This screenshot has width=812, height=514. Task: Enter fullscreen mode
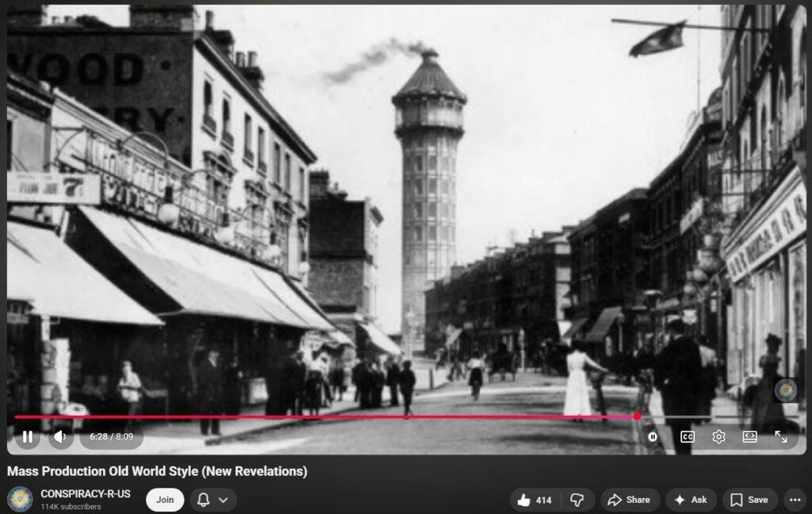pos(781,436)
